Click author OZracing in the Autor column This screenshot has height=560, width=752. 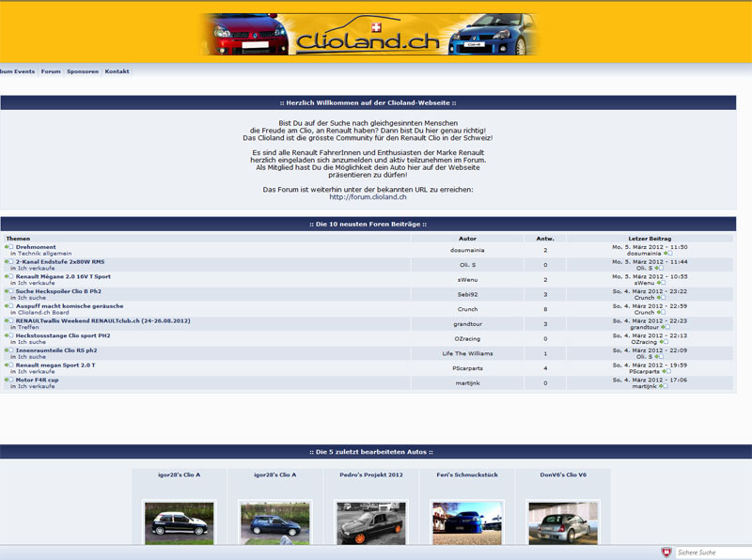point(467,338)
